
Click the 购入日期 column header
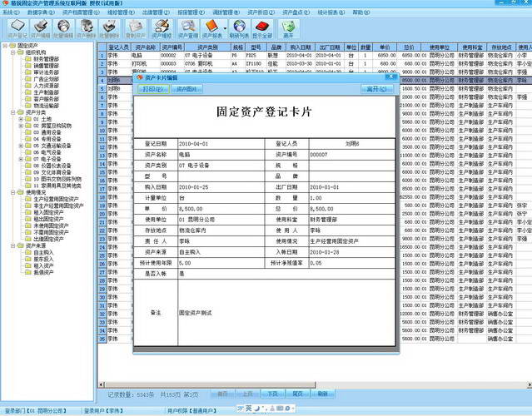click(x=301, y=47)
